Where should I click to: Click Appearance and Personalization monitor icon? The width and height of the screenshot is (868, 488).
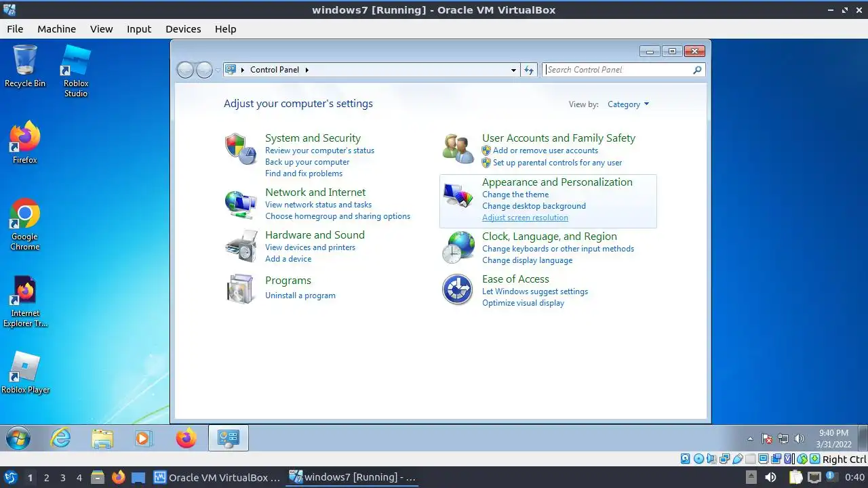click(x=458, y=195)
